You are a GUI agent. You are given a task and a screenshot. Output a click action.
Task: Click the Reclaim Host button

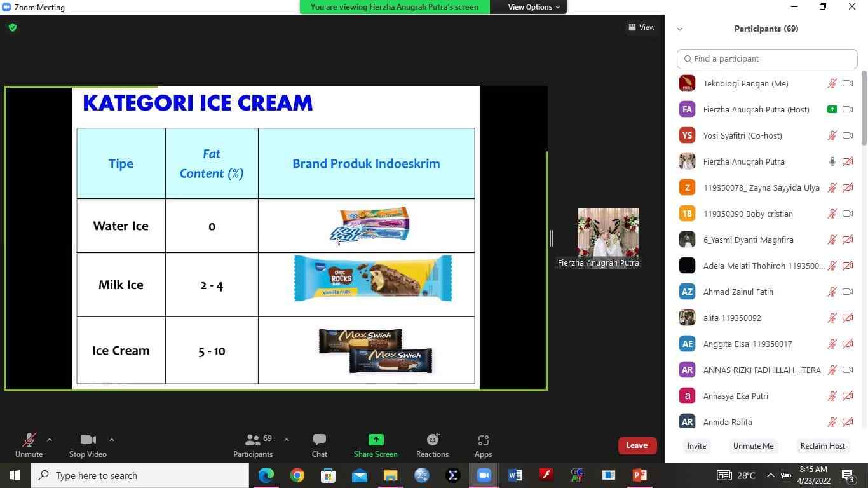pos(822,445)
